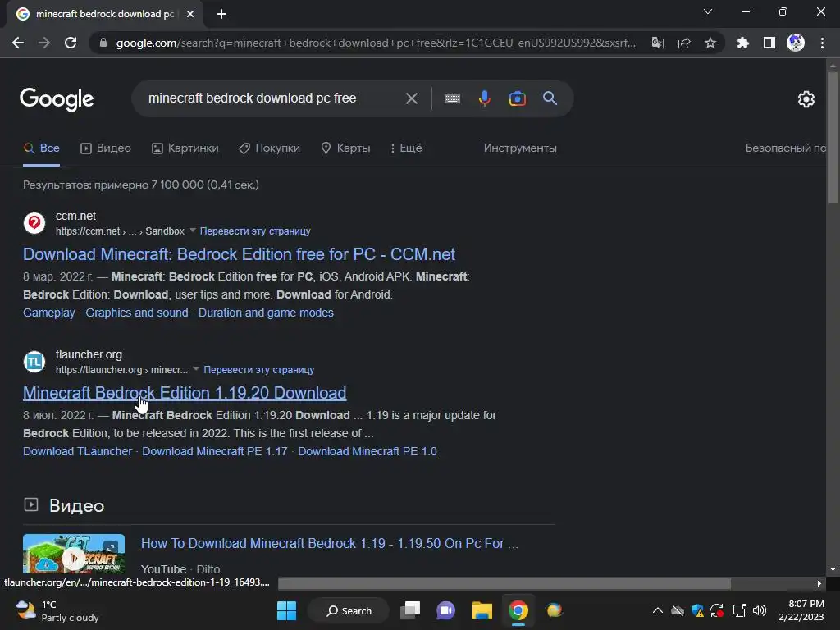Clear the search query with X
This screenshot has height=630, width=840.
(x=412, y=98)
